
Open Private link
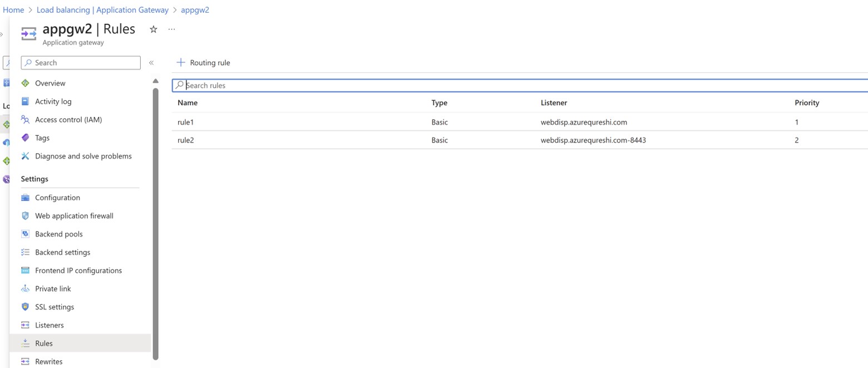coord(53,288)
